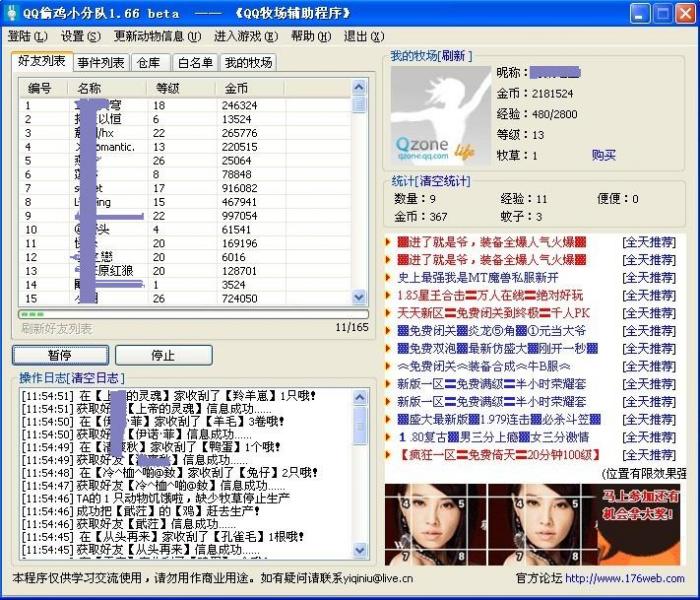700x600 pixels.
Task: Open the 登陆(L) menu
Action: point(28,36)
